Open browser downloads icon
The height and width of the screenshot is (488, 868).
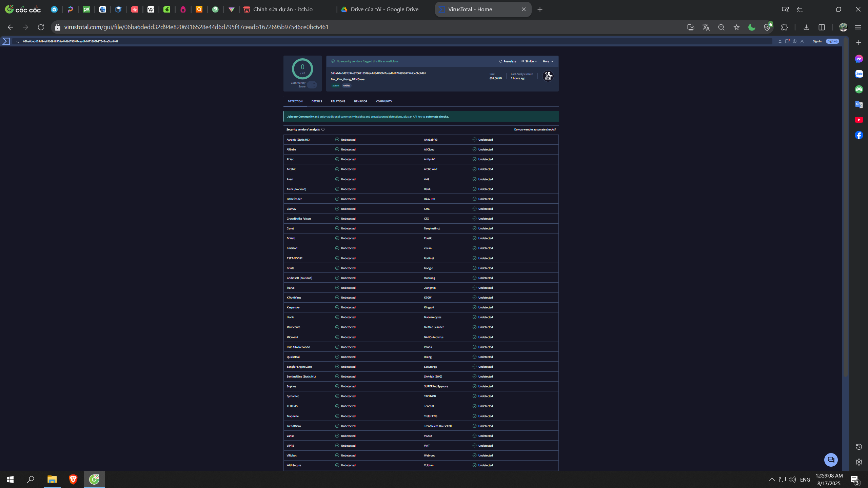click(806, 27)
